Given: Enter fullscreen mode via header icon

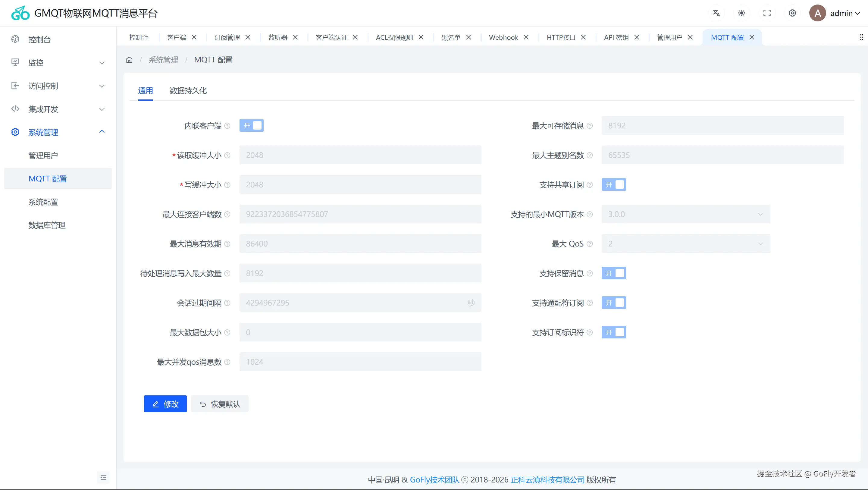Looking at the screenshot, I should click(x=767, y=13).
